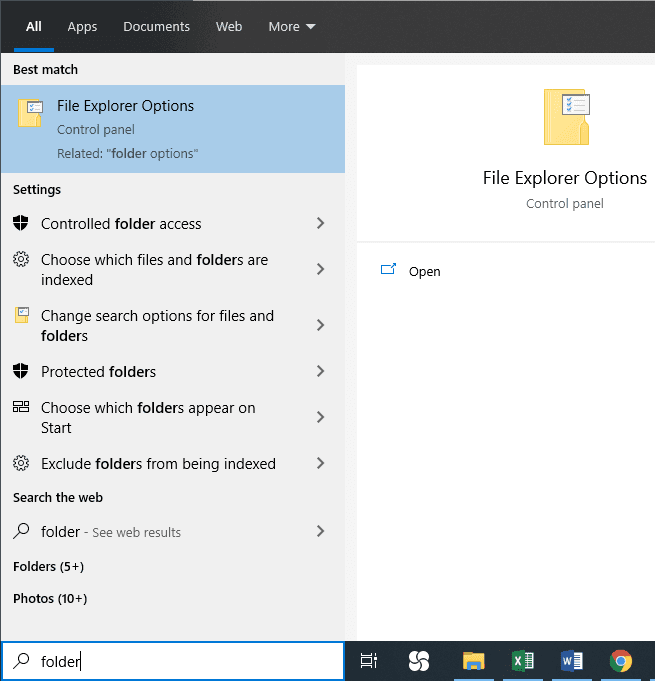
Task: Open File Explorer from the taskbar
Action: [474, 661]
